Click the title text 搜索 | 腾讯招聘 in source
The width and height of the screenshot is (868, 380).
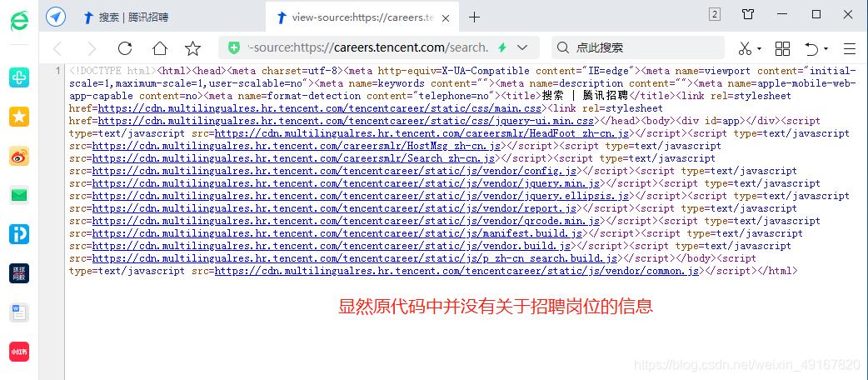585,96
